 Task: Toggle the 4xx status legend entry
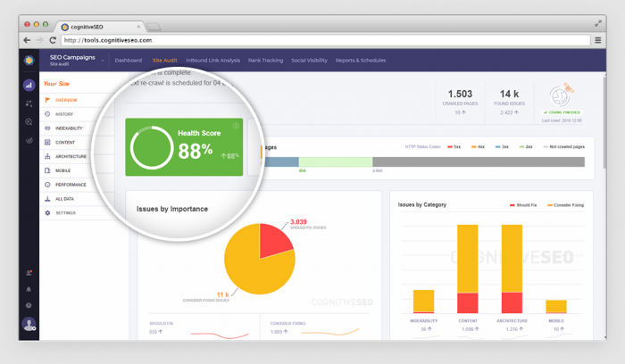478,147
